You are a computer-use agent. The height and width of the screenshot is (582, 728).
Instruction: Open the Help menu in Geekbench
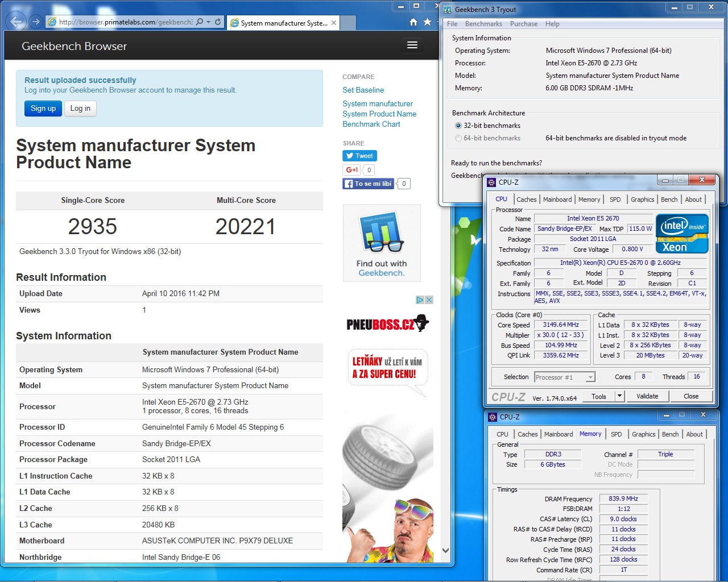coord(552,24)
